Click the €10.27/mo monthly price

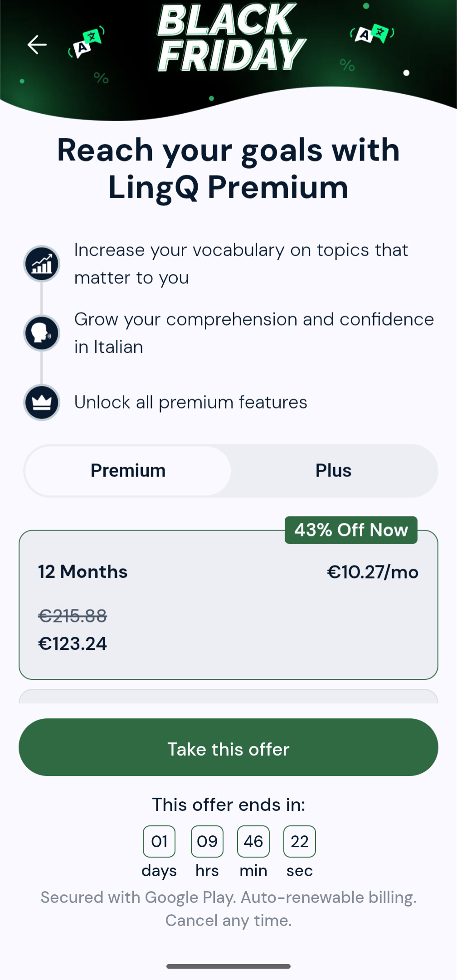372,572
